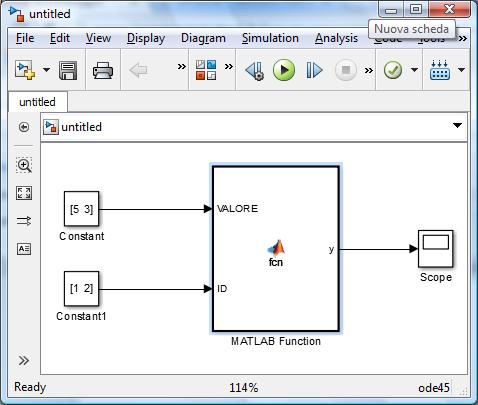Screen dimensions: 478x405
Task: Click the Constant block name label
Action: (82, 236)
